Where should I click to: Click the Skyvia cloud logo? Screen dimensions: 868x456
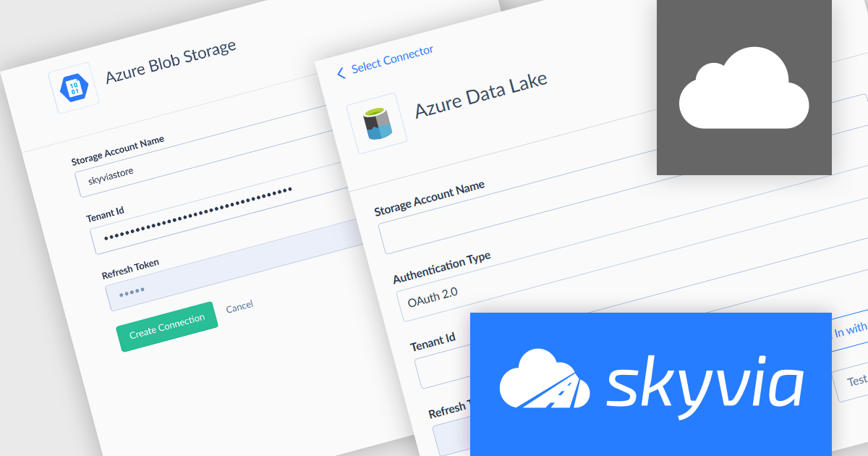click(545, 379)
